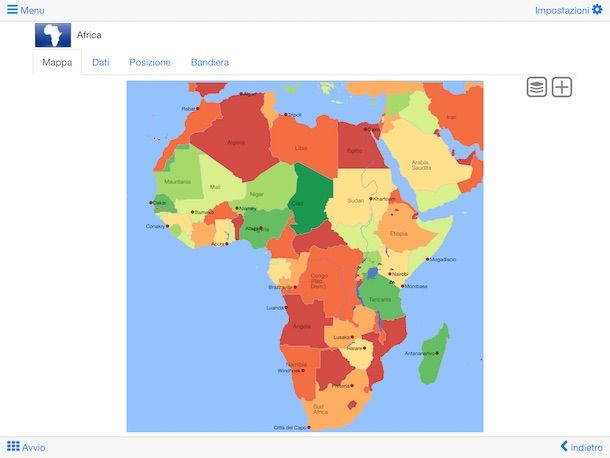Click the Avvio grid icon
The height and width of the screenshot is (458, 610).
13,447
